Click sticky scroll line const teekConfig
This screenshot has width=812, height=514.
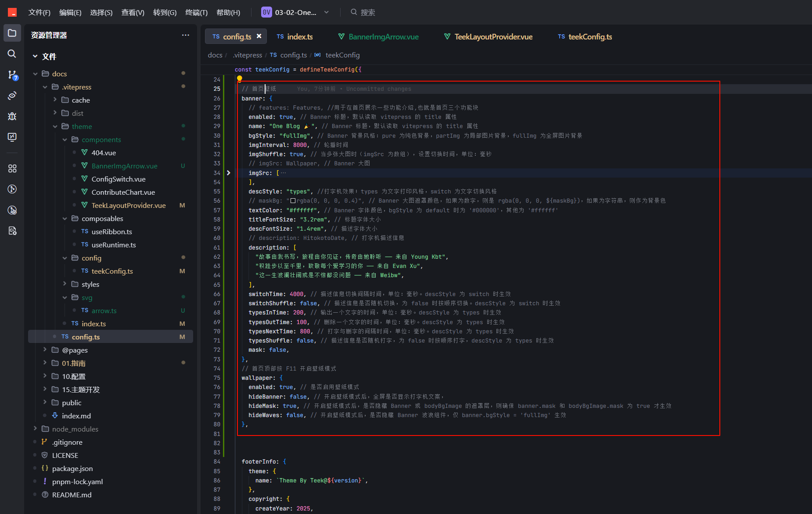click(x=298, y=69)
